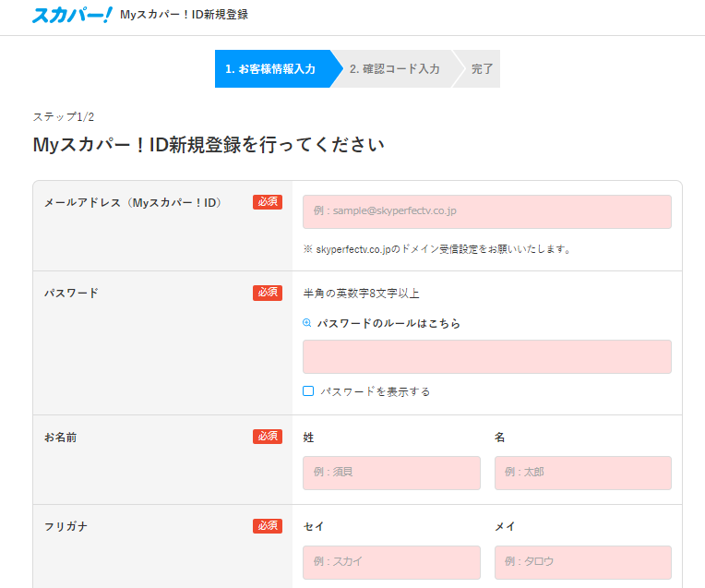Select the 完了 step indicator
Viewport: 705px width, 588px height.
[482, 69]
